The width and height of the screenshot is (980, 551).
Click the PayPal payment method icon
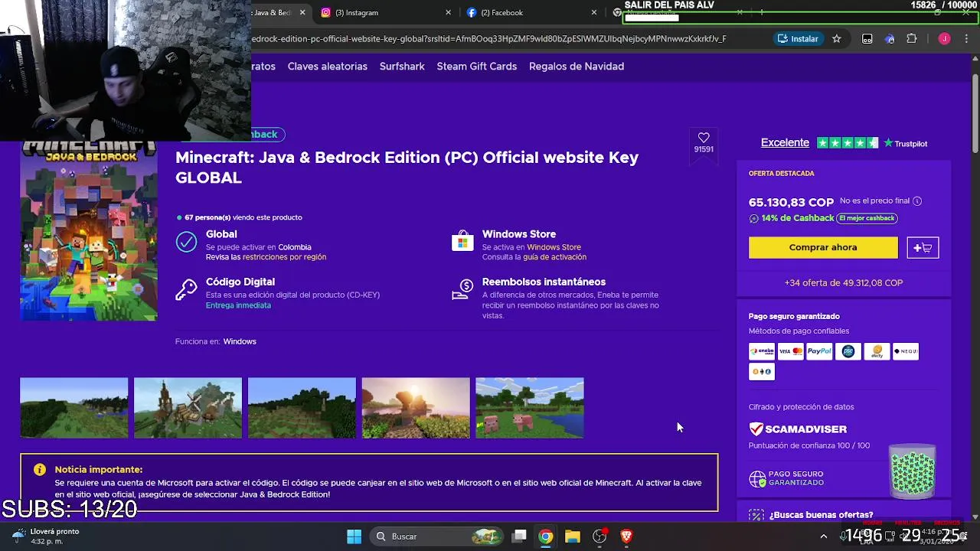tap(819, 351)
